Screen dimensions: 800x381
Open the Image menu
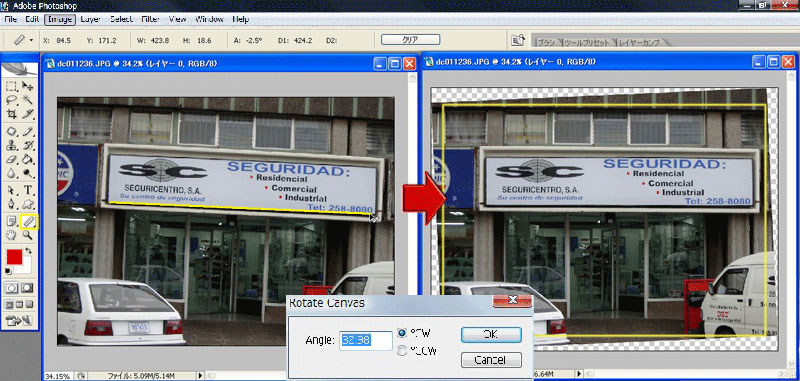[60, 19]
